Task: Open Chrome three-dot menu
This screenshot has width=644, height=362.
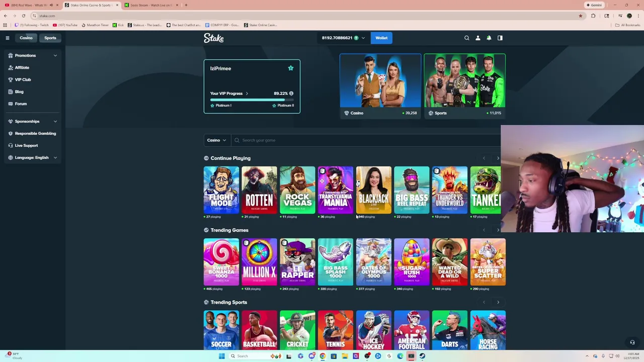Action: [638, 16]
